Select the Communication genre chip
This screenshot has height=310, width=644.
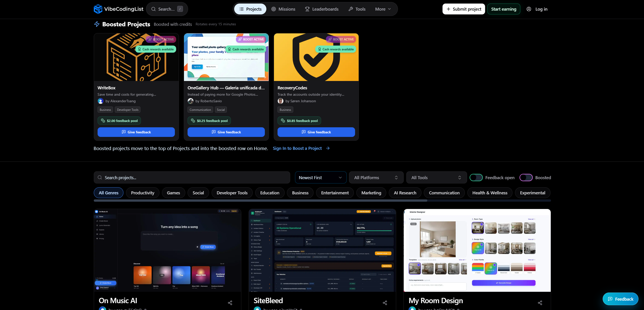click(x=444, y=193)
